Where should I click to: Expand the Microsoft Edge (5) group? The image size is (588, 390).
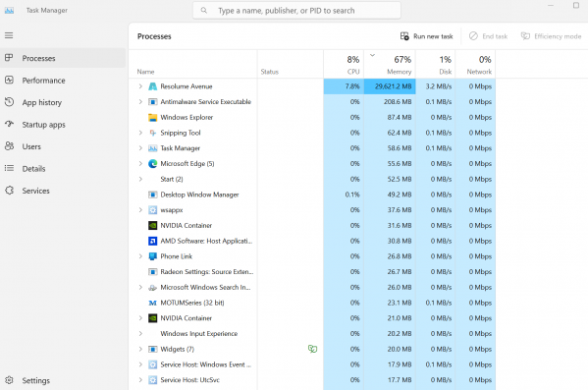pos(140,164)
